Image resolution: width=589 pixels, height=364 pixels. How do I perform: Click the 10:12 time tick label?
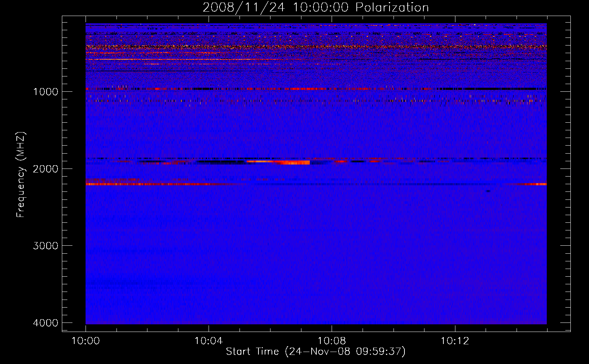pos(455,341)
